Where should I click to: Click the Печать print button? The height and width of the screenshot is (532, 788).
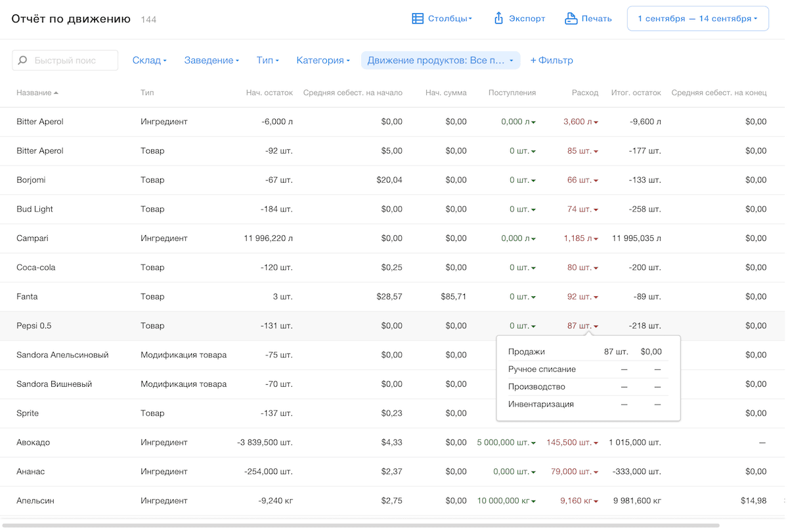coord(588,18)
